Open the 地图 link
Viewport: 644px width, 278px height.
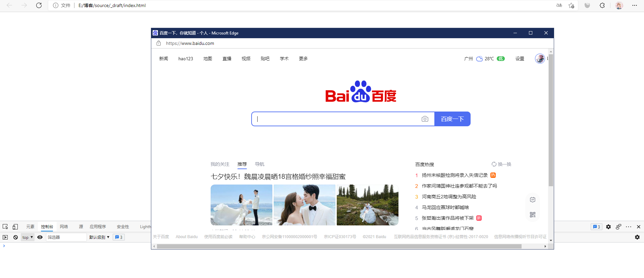208,59
